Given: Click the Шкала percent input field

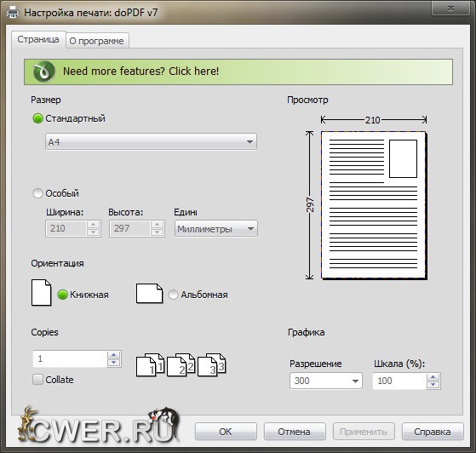Looking at the screenshot, I should pyautogui.click(x=399, y=381).
